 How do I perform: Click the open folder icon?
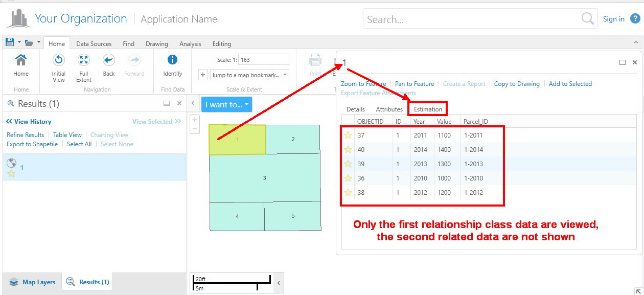29,42
